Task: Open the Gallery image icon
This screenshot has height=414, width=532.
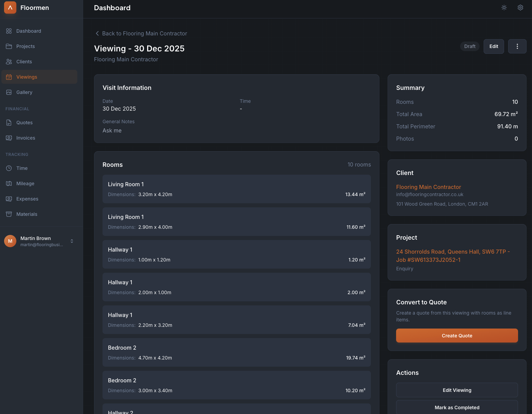Action: click(9, 92)
